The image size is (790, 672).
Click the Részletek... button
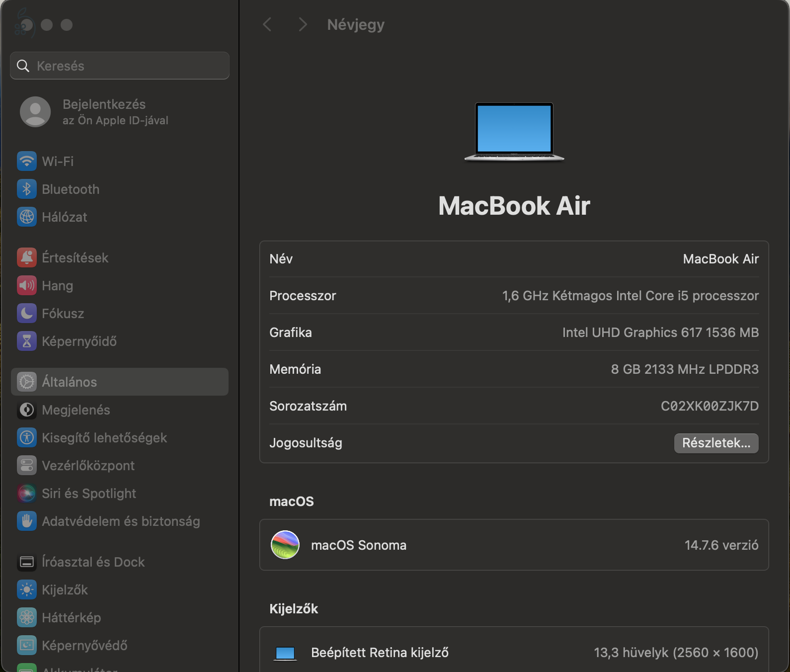(x=716, y=443)
